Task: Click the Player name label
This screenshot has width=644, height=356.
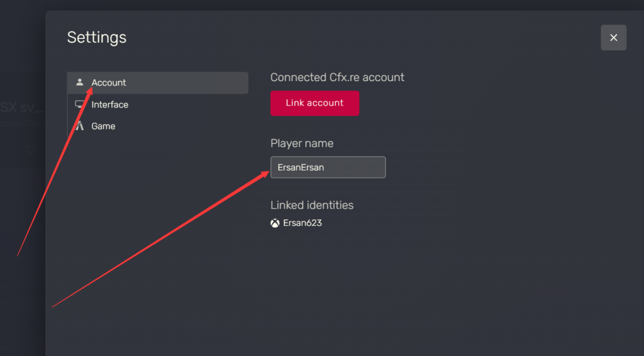Action: (x=302, y=143)
